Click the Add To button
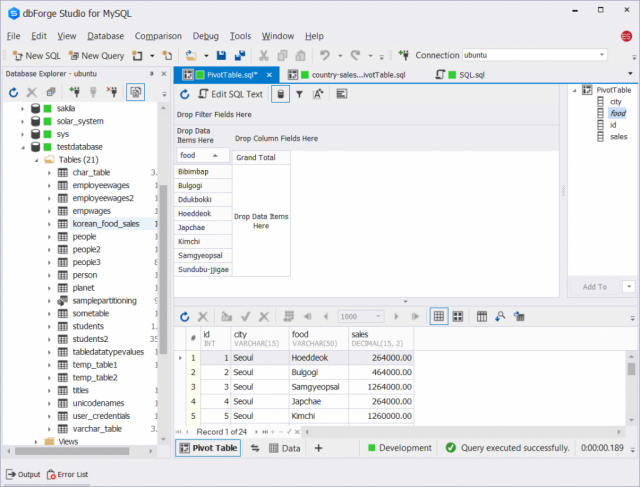The width and height of the screenshot is (640, 487). point(595,287)
